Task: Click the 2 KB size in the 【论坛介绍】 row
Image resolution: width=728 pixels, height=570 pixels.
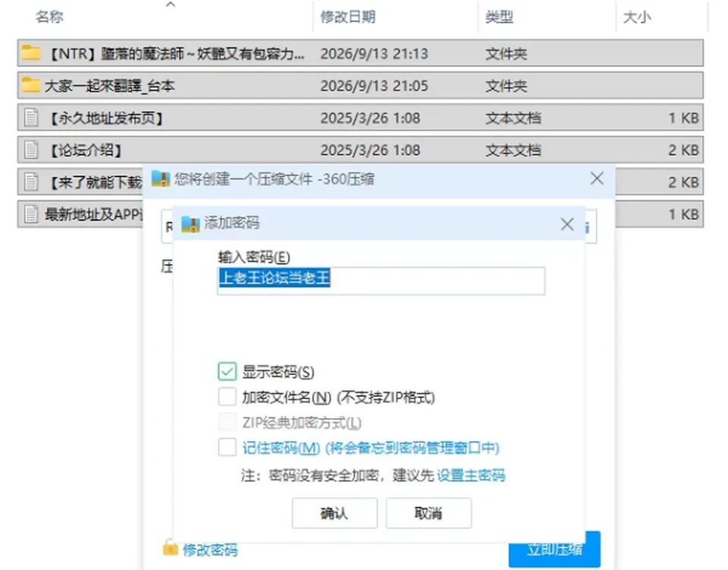Action: [683, 150]
